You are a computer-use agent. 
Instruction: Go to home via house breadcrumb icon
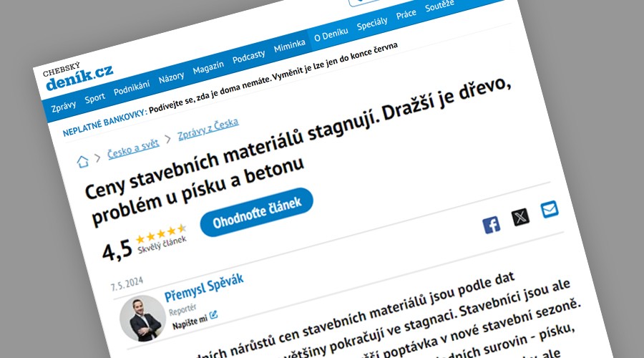coord(82,162)
